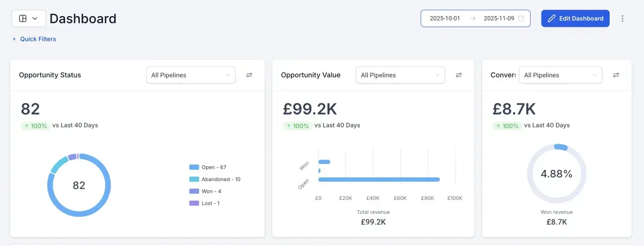Viewport: 644px width, 246px height.
Task: Click the plus icon beside Quick Filters
Action: [14, 39]
